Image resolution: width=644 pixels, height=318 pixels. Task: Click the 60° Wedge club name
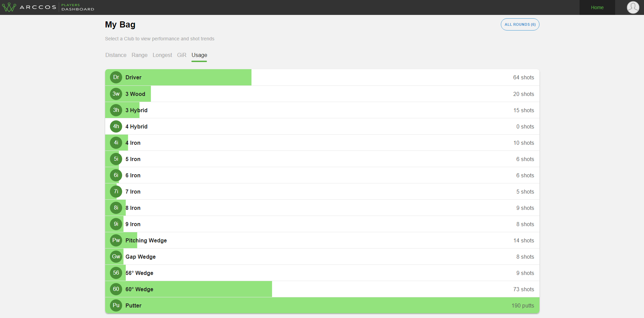(139, 289)
